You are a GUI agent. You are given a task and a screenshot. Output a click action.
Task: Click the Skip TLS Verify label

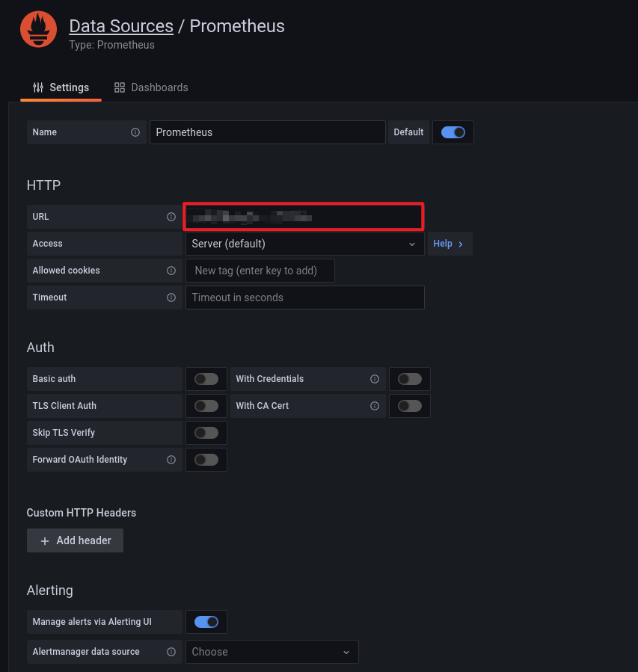(64, 433)
